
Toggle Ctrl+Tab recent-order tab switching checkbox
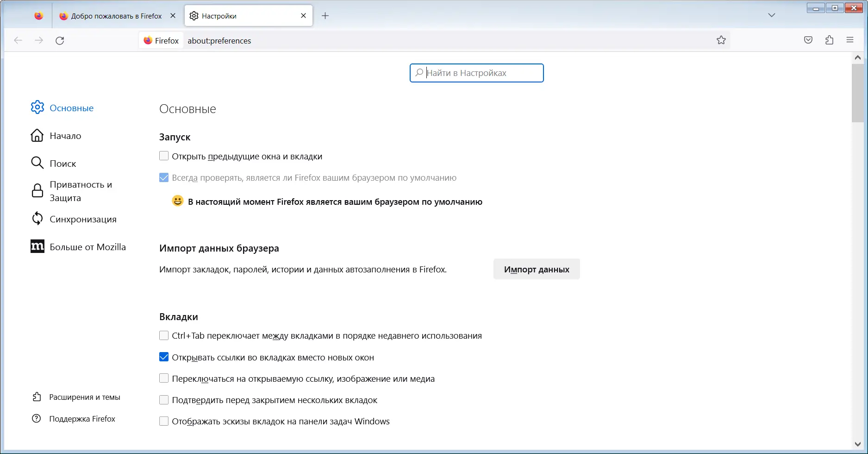pos(164,335)
